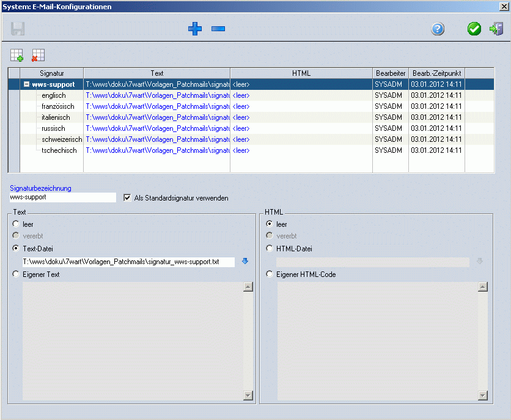Select 'Eigener Text' radio option
Image resolution: width=511 pixels, height=420 pixels.
pyautogui.click(x=16, y=274)
